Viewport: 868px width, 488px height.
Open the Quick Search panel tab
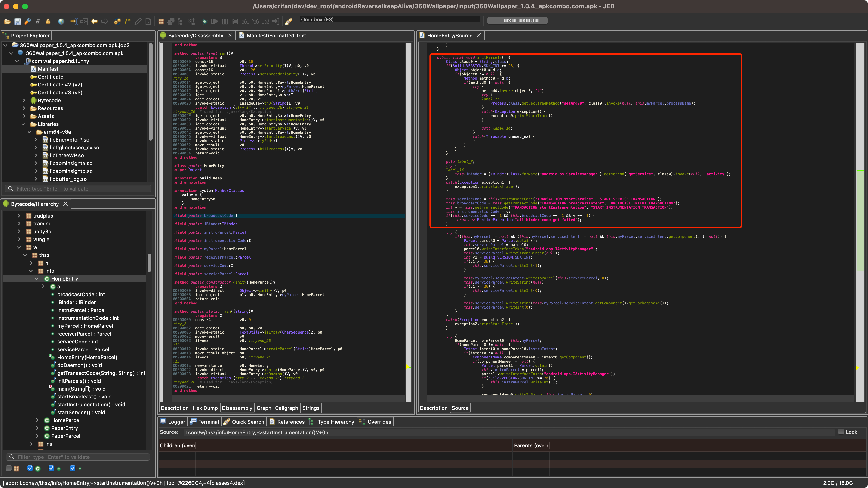click(x=248, y=422)
